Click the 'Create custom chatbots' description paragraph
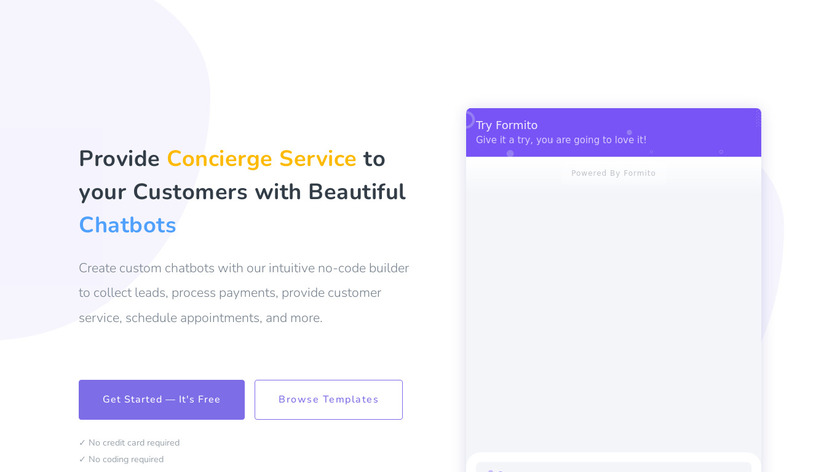Viewport: 840px width, 472px height. pyautogui.click(x=244, y=268)
